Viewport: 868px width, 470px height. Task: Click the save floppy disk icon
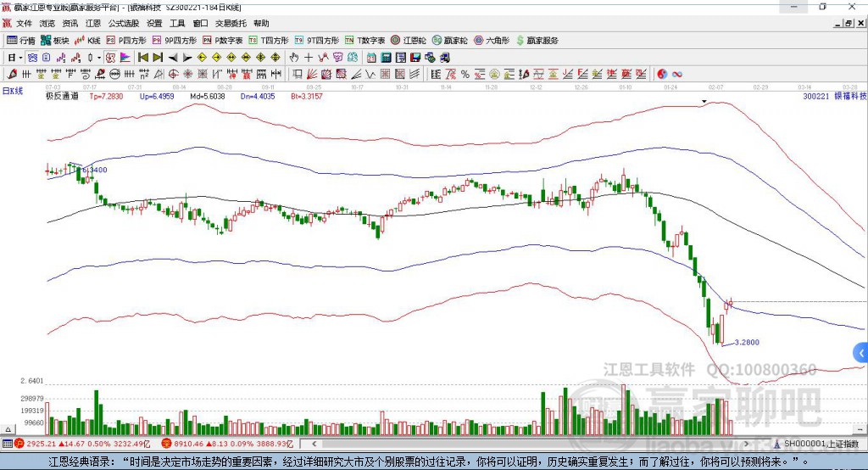415,58
